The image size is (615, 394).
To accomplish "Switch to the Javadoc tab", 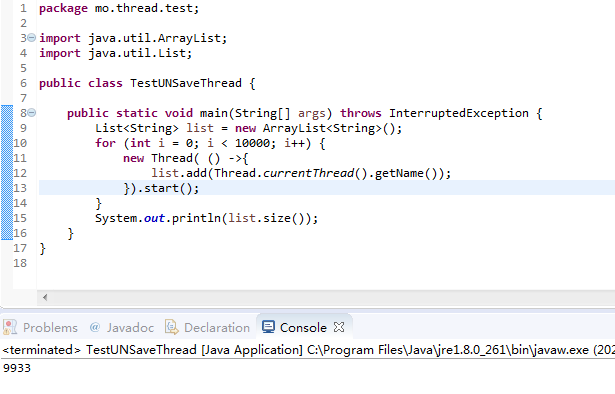I will coord(122,327).
